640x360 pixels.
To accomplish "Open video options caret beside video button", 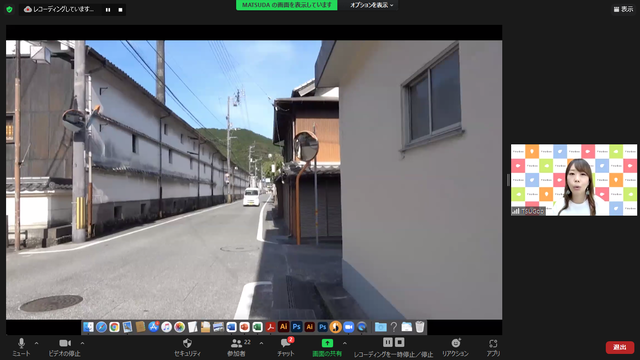I will click(82, 343).
